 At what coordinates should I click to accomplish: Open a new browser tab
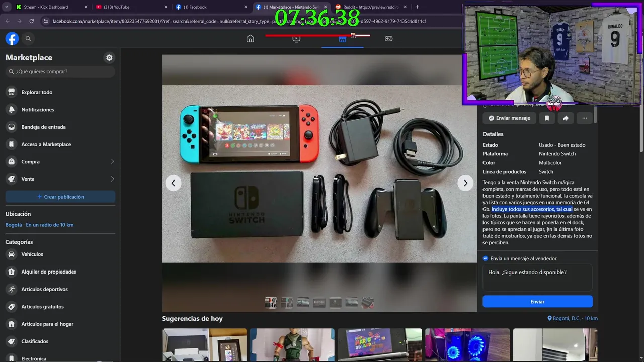point(417,7)
